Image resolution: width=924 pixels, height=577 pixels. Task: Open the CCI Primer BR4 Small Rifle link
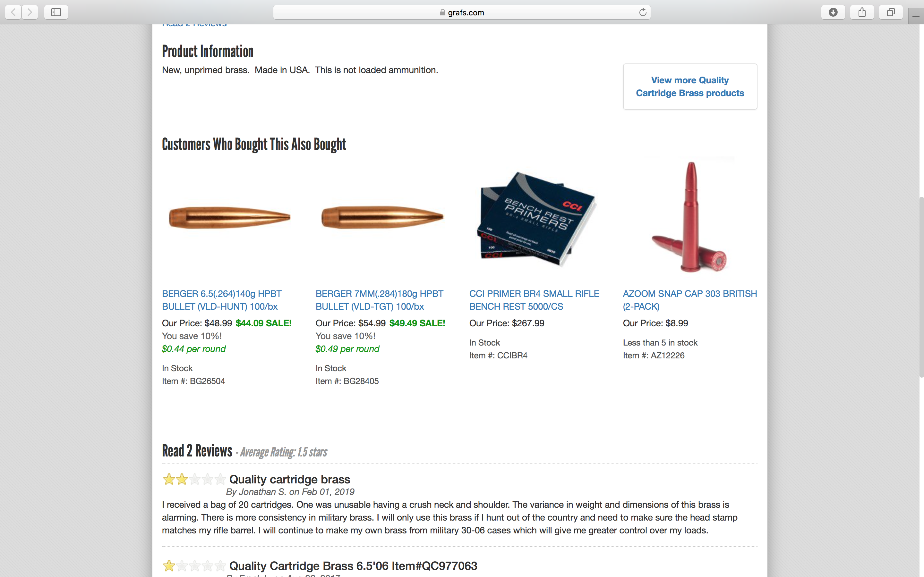[x=534, y=300]
